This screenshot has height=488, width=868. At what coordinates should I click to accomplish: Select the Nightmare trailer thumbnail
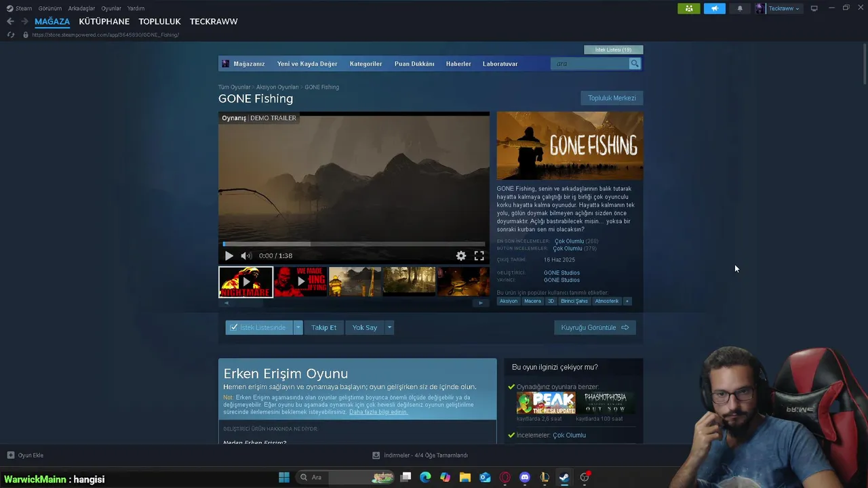tap(245, 281)
